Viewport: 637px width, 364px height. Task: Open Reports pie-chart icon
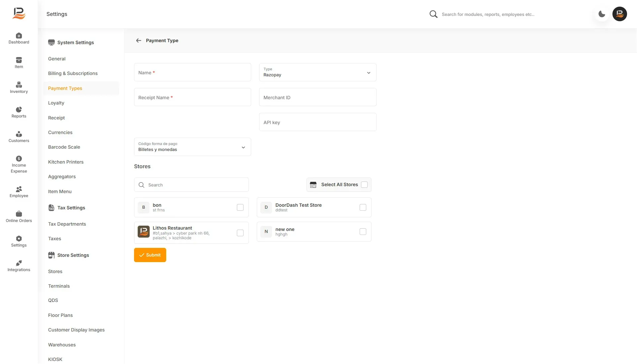(19, 109)
